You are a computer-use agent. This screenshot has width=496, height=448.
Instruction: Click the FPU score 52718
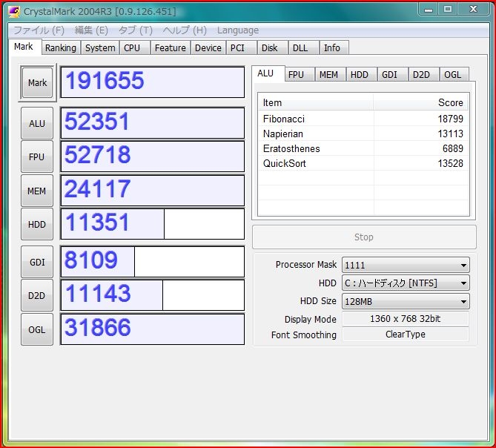pos(153,157)
